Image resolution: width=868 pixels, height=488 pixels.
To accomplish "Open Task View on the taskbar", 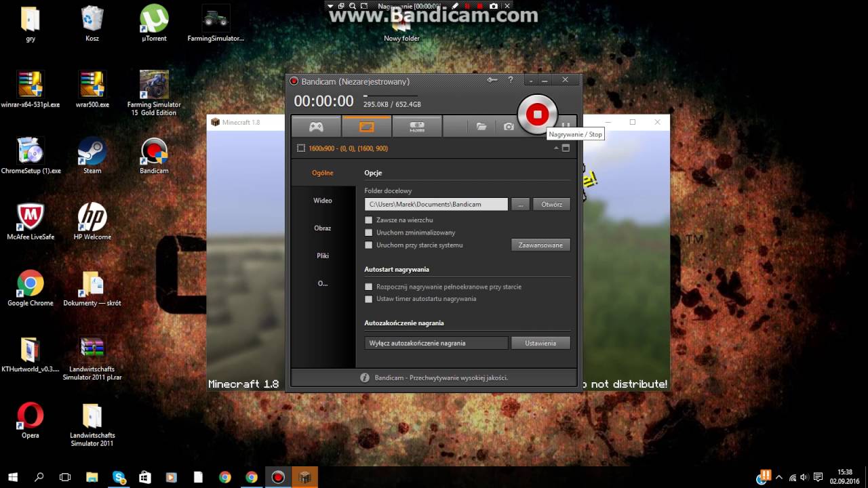I will click(x=65, y=477).
